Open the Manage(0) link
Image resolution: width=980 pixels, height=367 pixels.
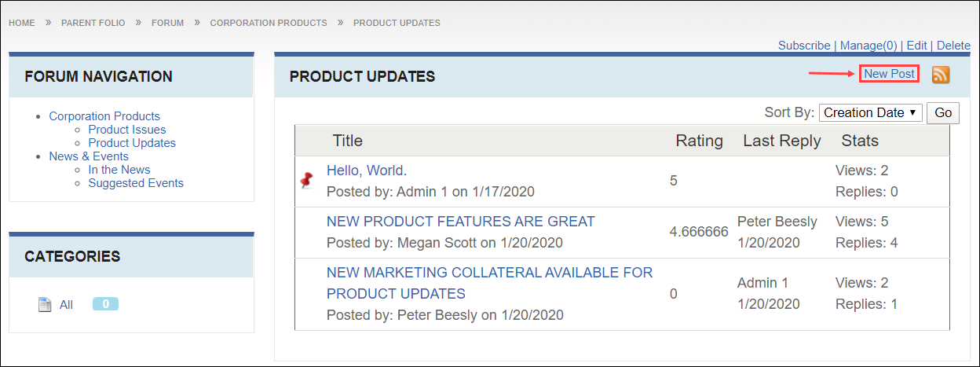868,46
